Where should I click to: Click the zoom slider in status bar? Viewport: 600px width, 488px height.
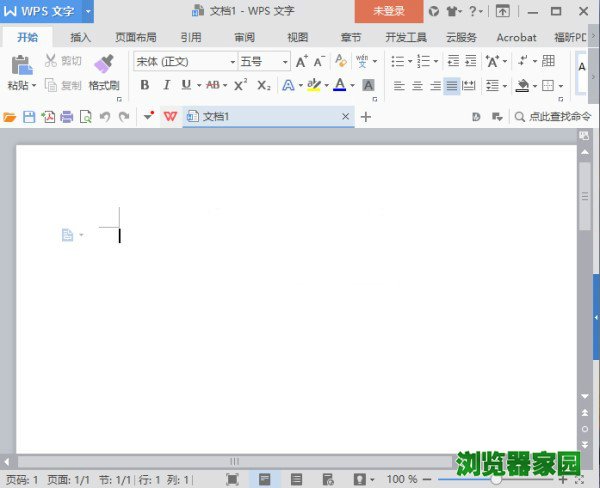pos(494,480)
